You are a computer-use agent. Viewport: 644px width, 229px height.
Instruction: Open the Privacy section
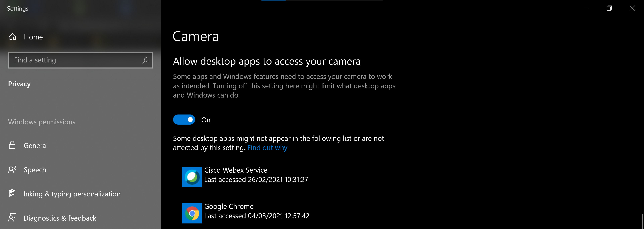pyautogui.click(x=19, y=84)
